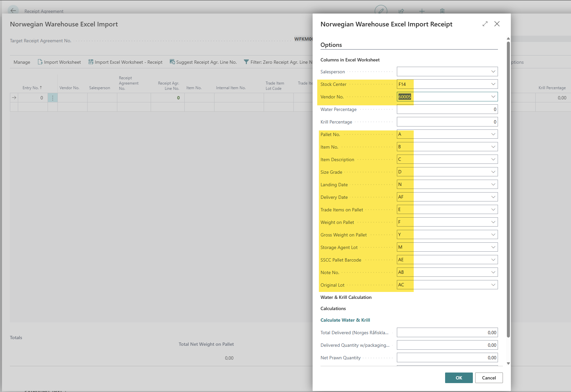This screenshot has height=392, width=571.
Task: Open the SSCC Pallet Barcode dropdown
Action: click(x=493, y=260)
